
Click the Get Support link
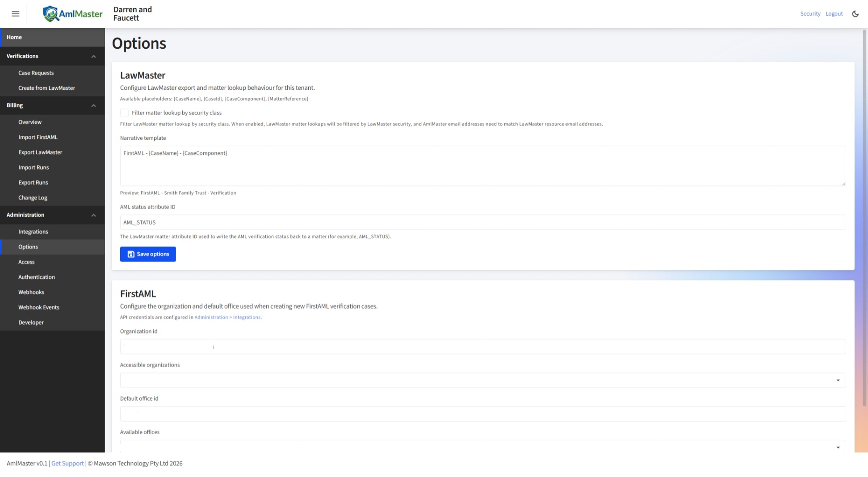67,463
